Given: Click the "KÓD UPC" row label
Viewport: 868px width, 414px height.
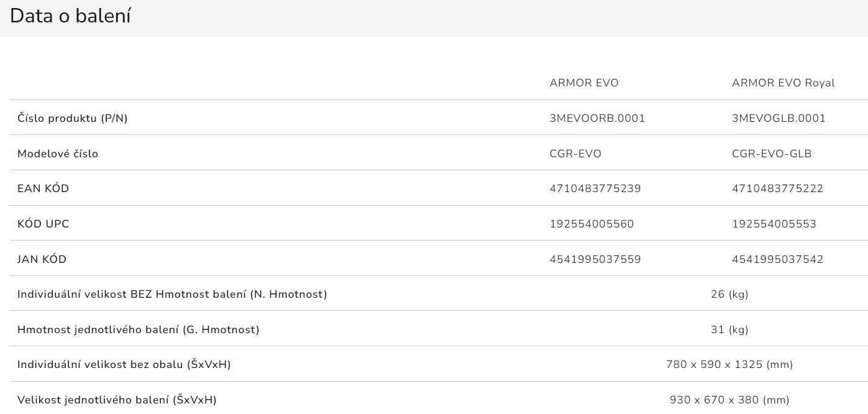Looking at the screenshot, I should (43, 224).
